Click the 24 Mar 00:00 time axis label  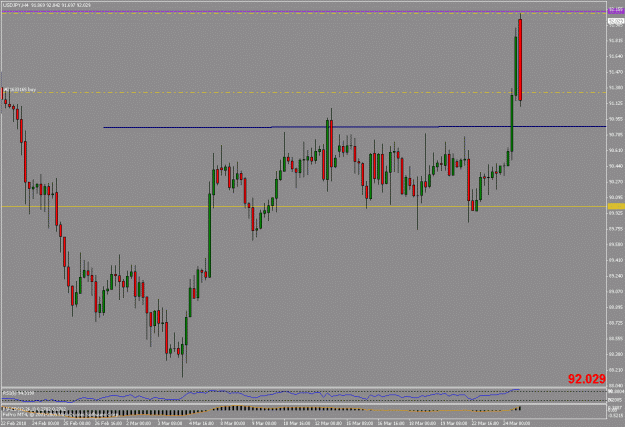click(517, 423)
